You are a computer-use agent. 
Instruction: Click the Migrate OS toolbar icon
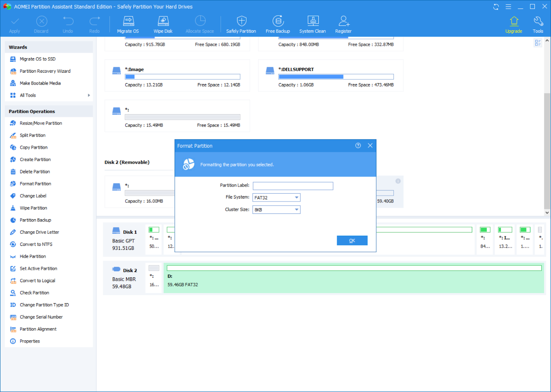128,24
